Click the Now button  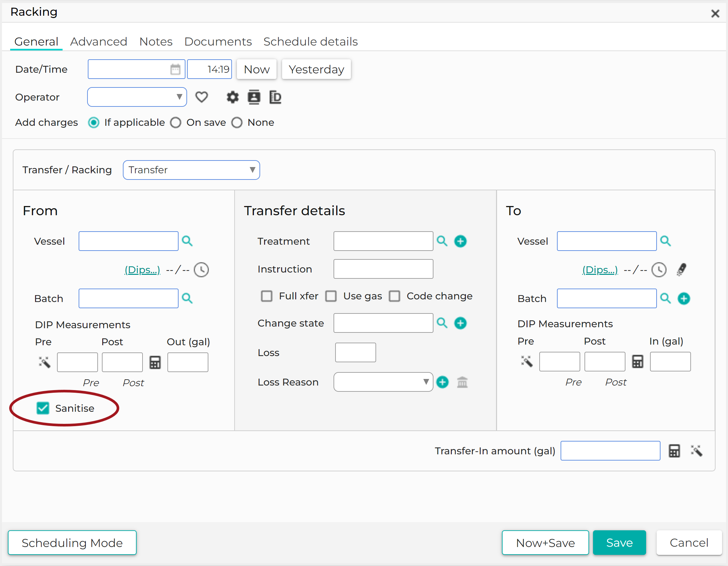tap(257, 69)
